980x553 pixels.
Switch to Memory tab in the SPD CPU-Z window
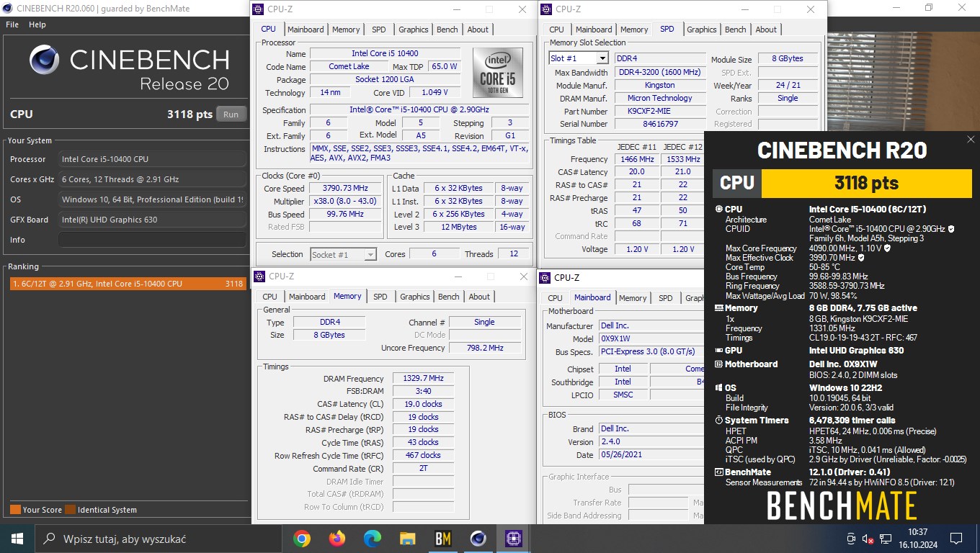coord(634,30)
